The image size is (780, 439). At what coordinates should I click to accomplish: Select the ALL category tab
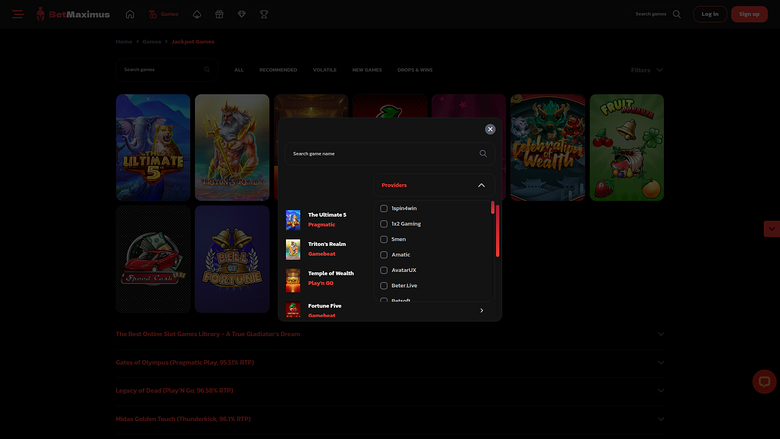point(239,70)
